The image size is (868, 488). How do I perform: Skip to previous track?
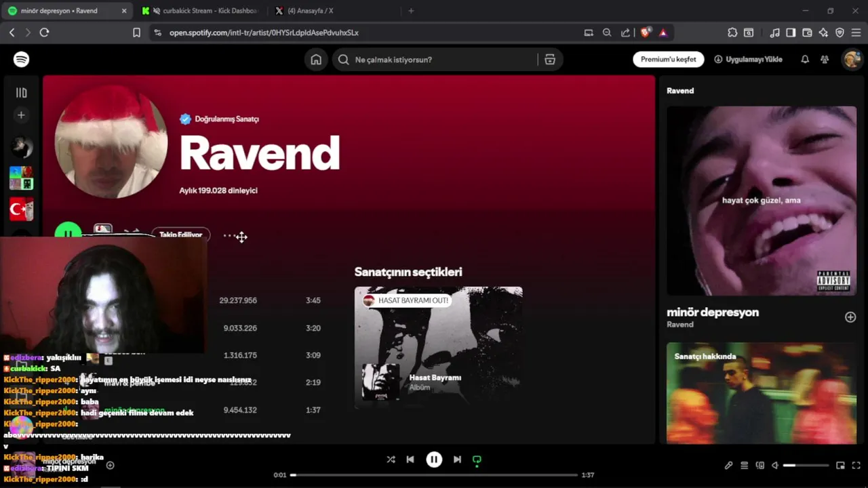pos(410,460)
